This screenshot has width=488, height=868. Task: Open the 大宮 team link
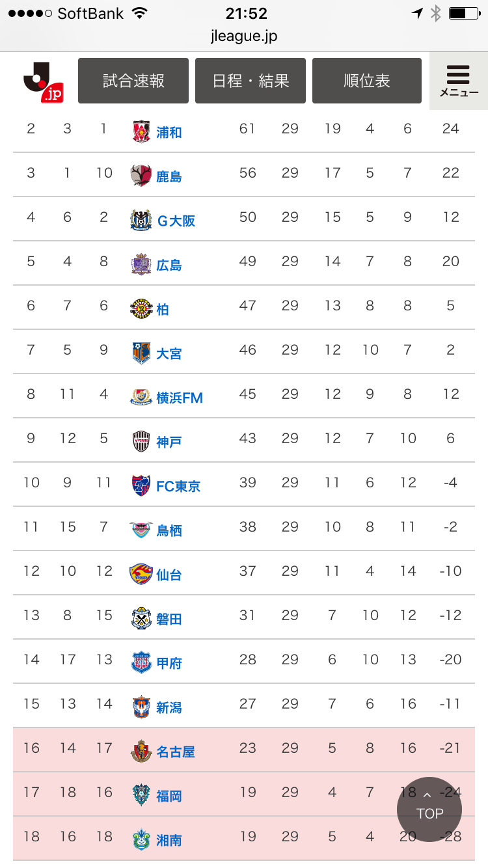click(169, 353)
